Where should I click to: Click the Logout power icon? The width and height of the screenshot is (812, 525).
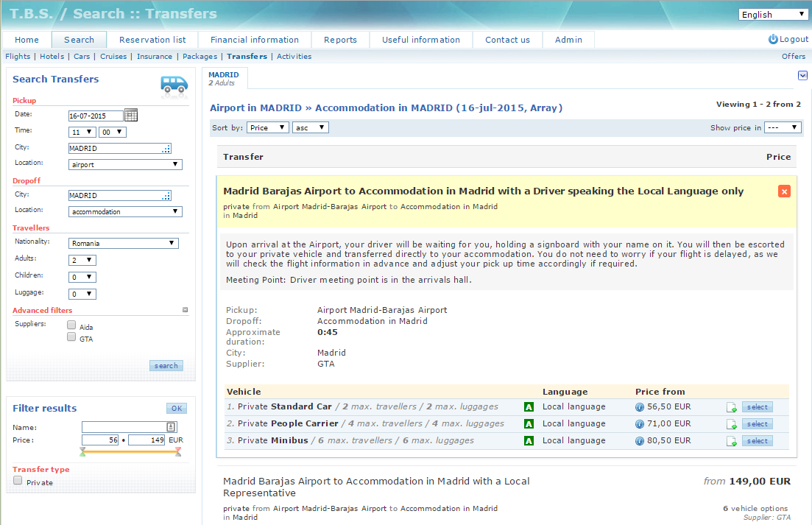(x=773, y=39)
